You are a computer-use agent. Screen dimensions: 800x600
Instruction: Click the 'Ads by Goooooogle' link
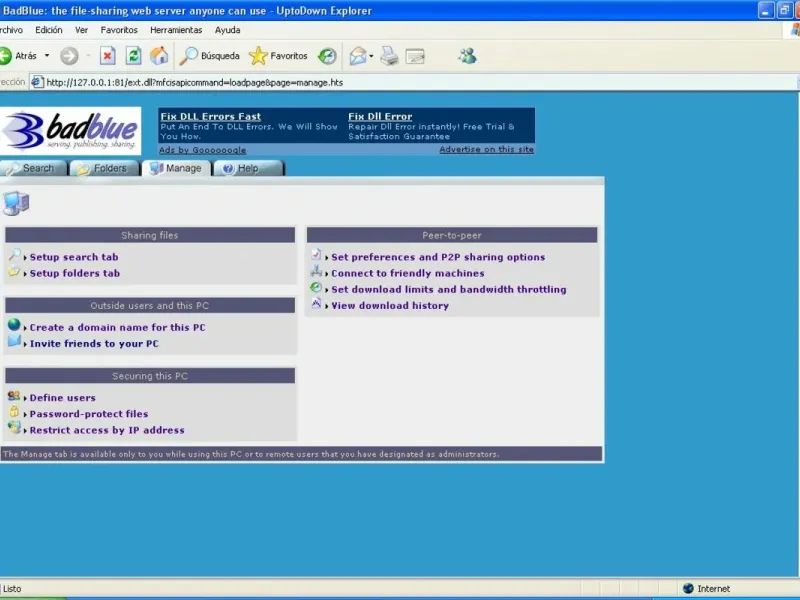[203, 150]
